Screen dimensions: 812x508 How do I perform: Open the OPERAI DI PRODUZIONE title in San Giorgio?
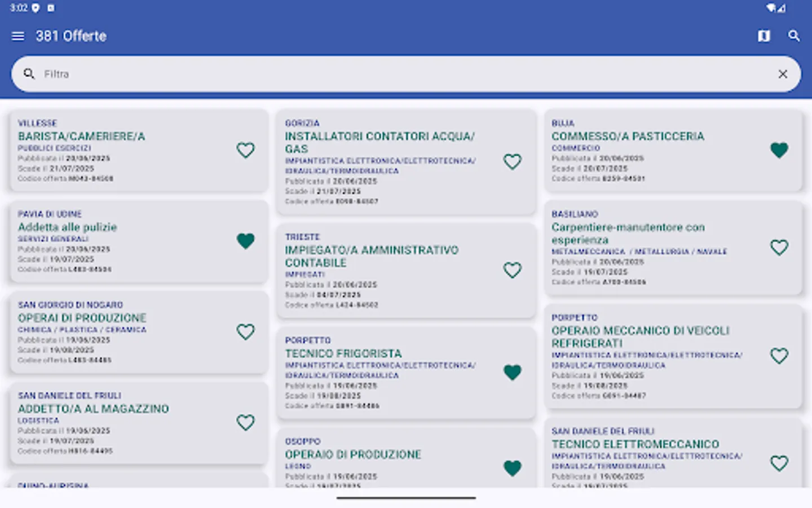[x=82, y=318]
